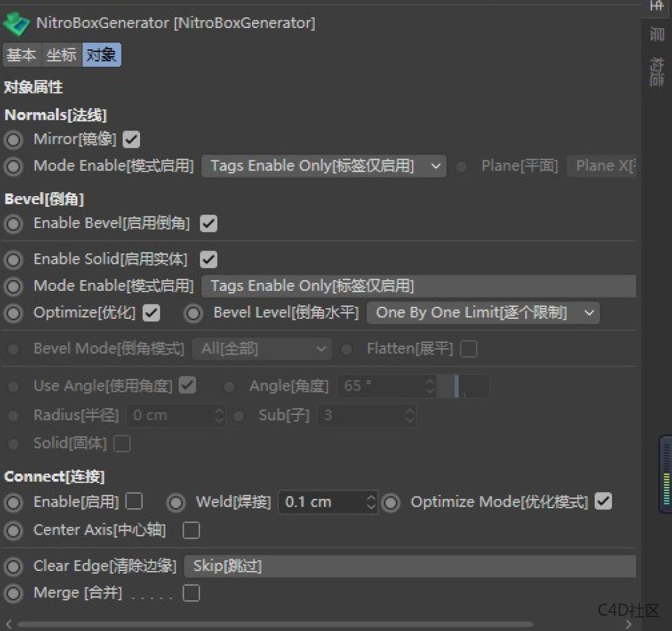Toggle the Flatten checkbox
This screenshot has height=631, width=672.
click(x=469, y=349)
